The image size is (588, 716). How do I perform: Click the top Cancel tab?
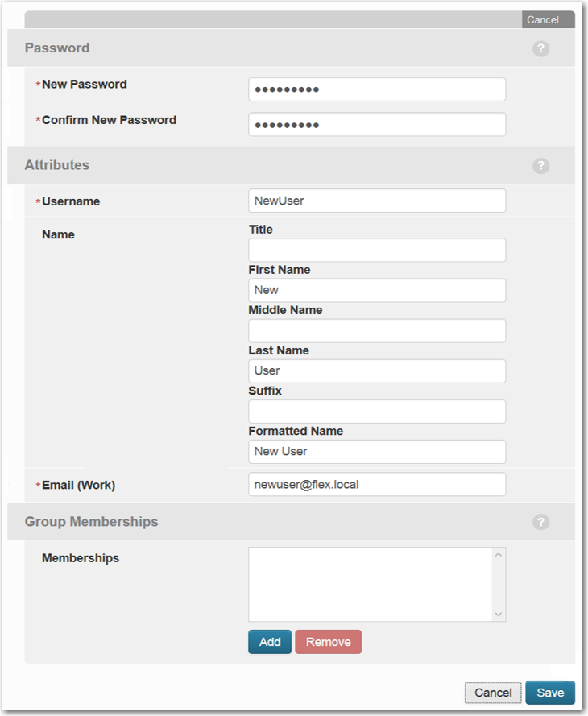pos(543,20)
